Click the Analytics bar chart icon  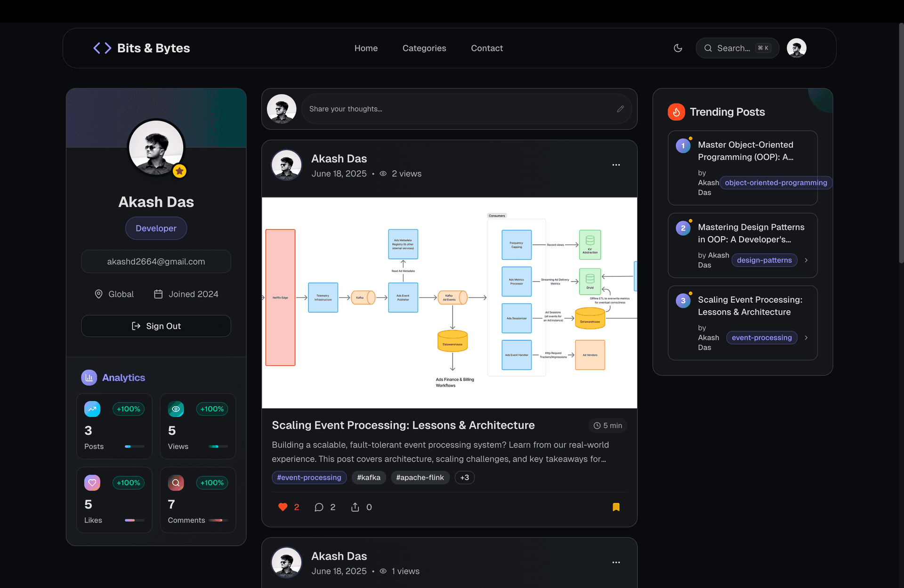89,378
